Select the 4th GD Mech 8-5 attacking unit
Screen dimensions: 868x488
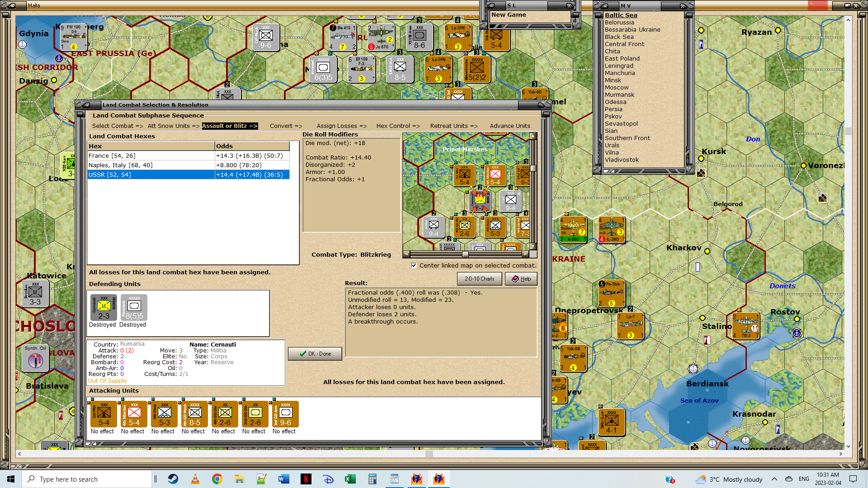(194, 414)
